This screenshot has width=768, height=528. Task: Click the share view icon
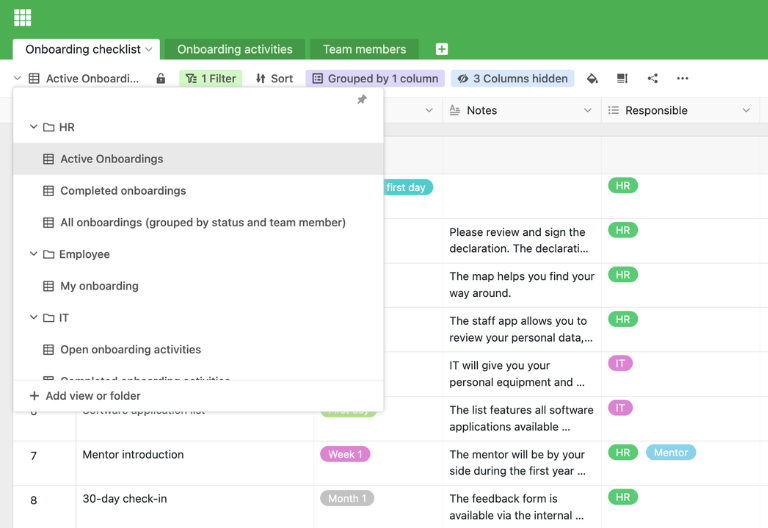point(653,78)
